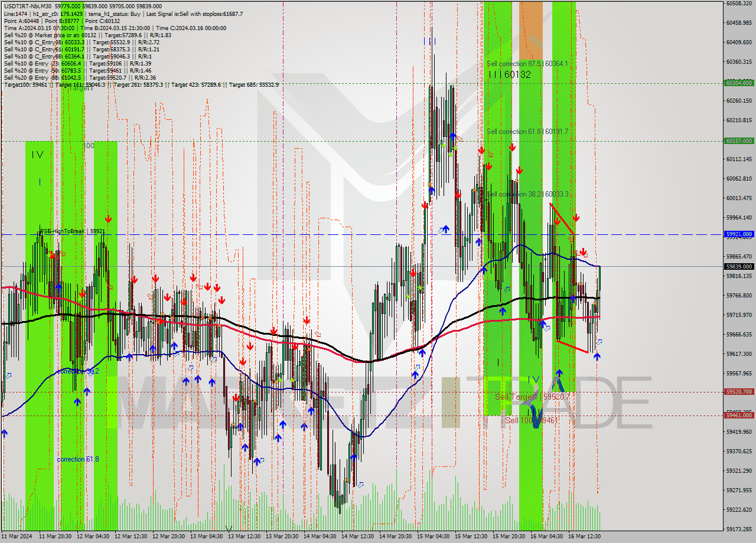756x543 pixels.
Task: Click price axis value 59173.285
Action: click(x=739, y=529)
